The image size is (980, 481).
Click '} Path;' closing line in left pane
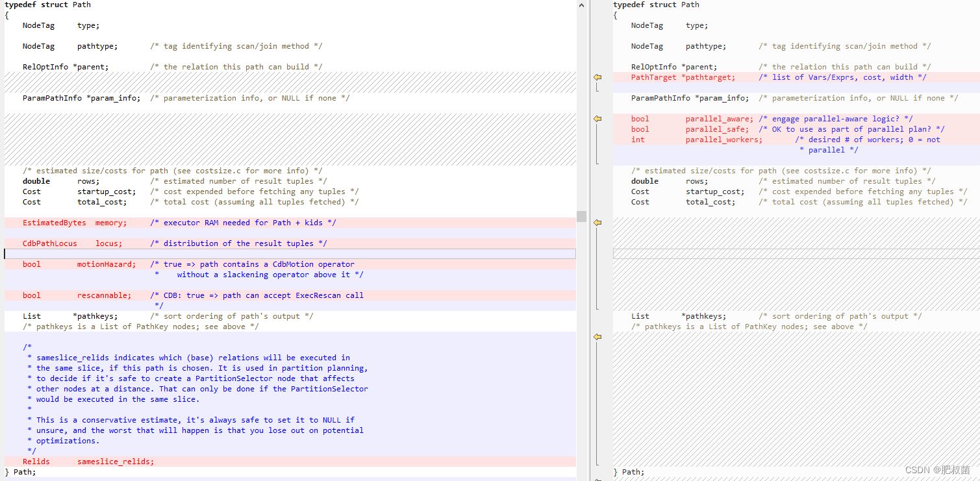pyautogui.click(x=21, y=472)
